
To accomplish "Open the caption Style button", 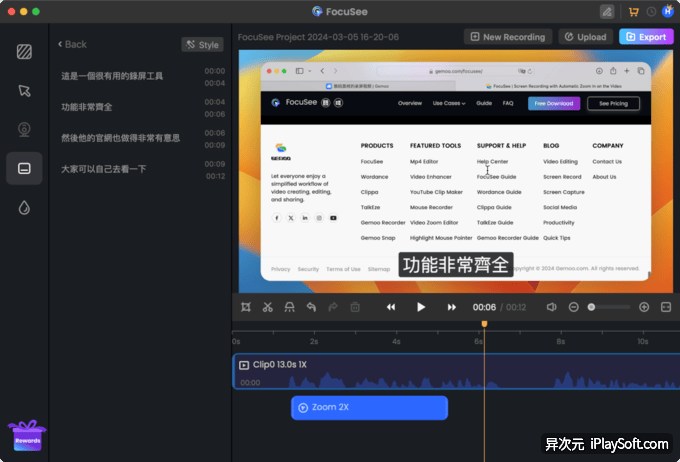I will 203,45.
